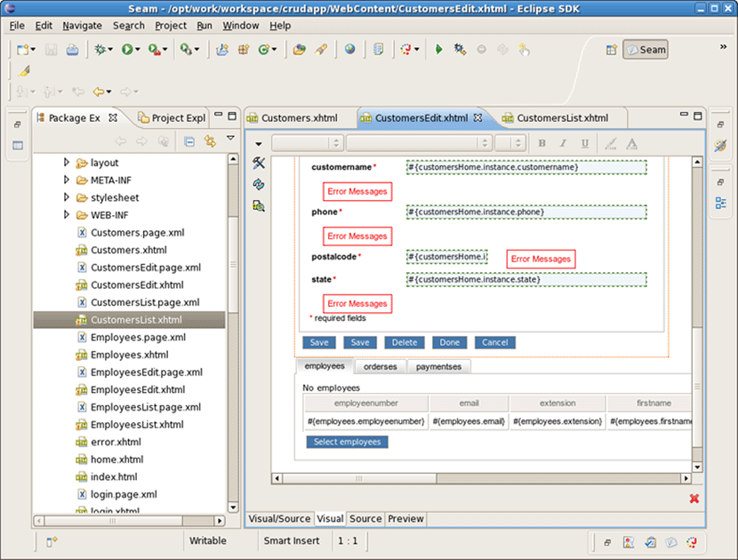The width and height of the screenshot is (738, 560).
Task: Click the Select employees button
Action: pos(347,442)
